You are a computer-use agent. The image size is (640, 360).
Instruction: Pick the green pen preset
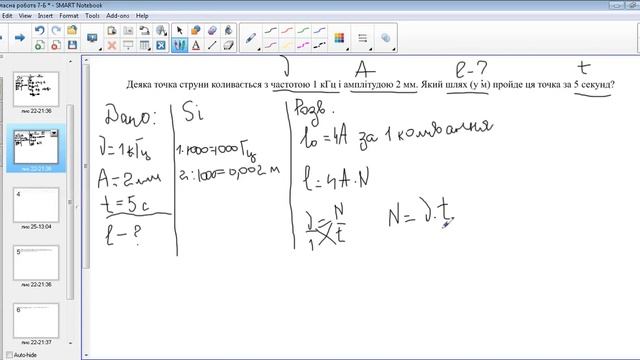tap(303, 31)
